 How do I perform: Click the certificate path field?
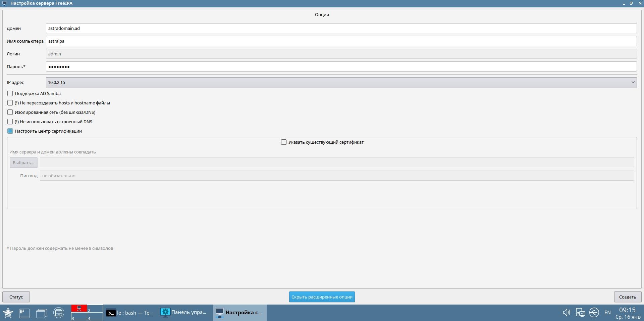[x=337, y=163]
